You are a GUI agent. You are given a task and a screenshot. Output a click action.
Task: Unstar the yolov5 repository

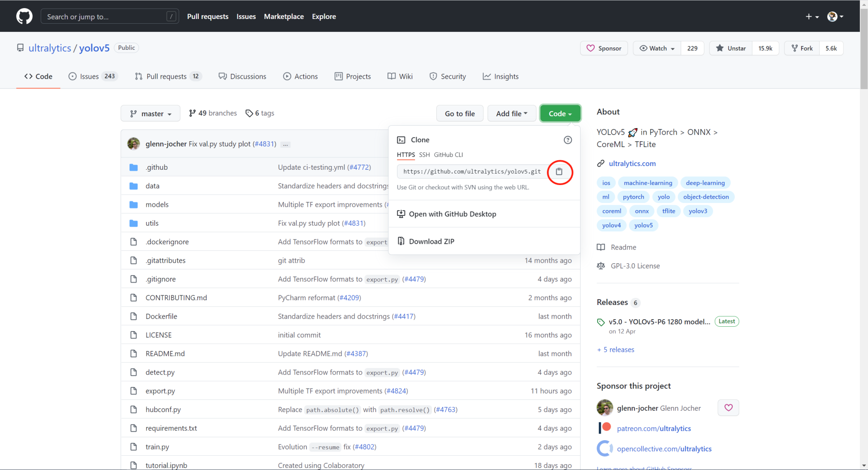click(730, 48)
